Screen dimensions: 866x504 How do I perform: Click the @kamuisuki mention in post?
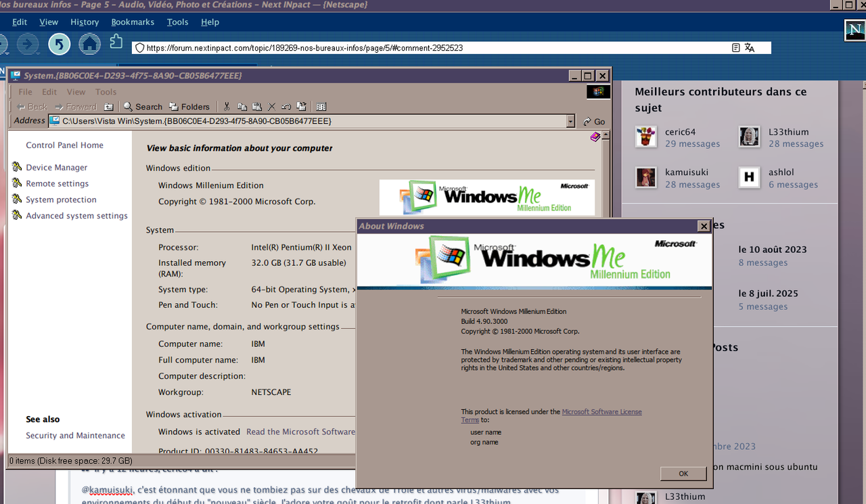(x=106, y=490)
